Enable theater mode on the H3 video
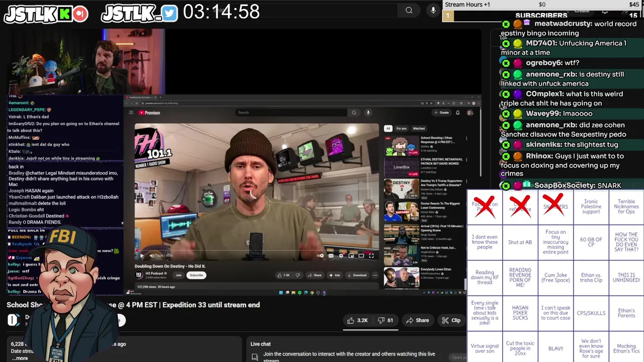 point(361,255)
